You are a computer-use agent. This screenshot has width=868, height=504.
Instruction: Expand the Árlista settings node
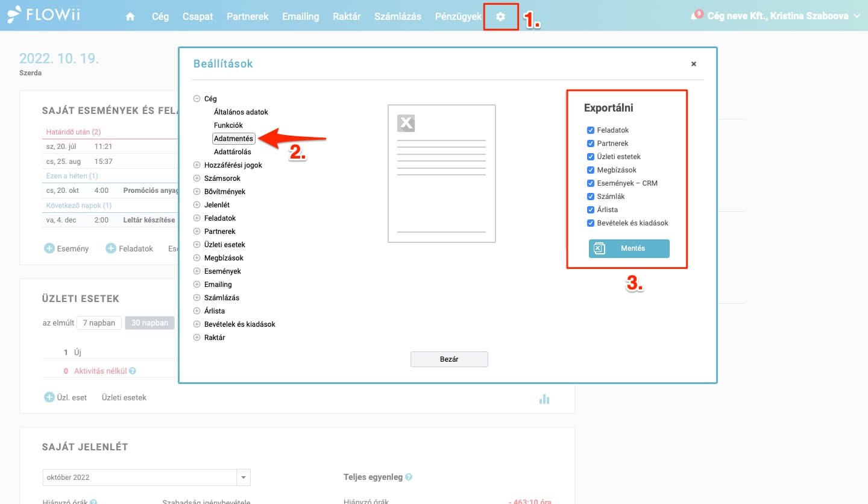point(197,311)
